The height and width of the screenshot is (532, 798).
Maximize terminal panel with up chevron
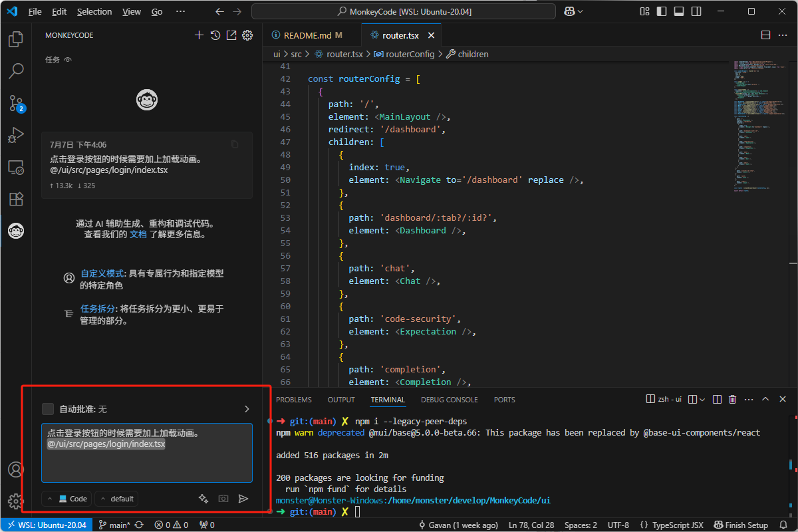765,400
